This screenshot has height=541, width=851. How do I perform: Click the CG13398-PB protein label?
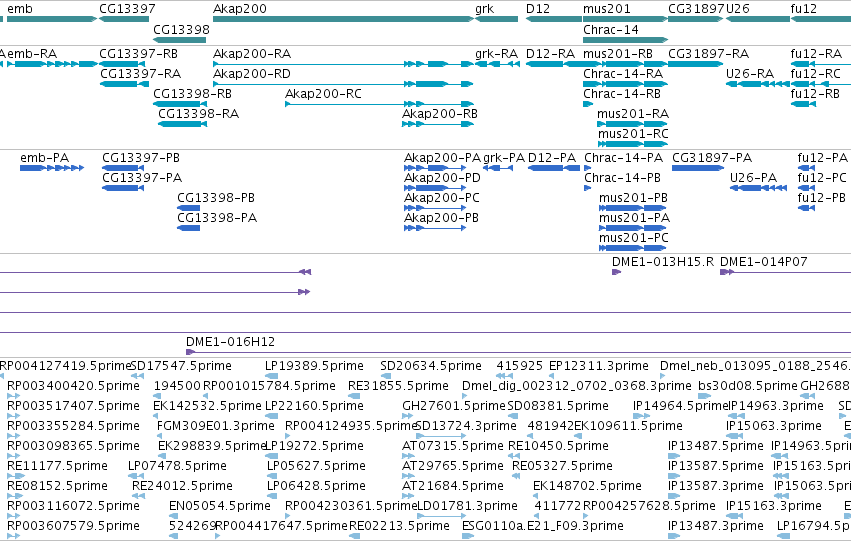click(x=216, y=198)
